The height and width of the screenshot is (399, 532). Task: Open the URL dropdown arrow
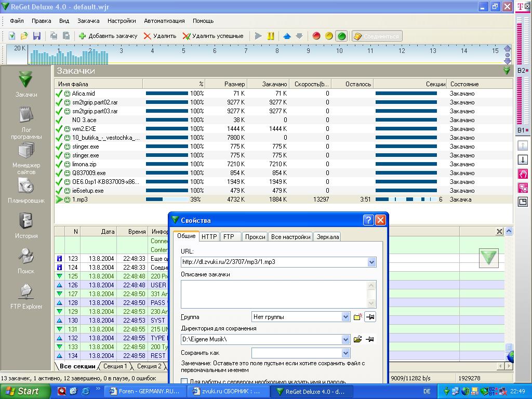tap(371, 262)
